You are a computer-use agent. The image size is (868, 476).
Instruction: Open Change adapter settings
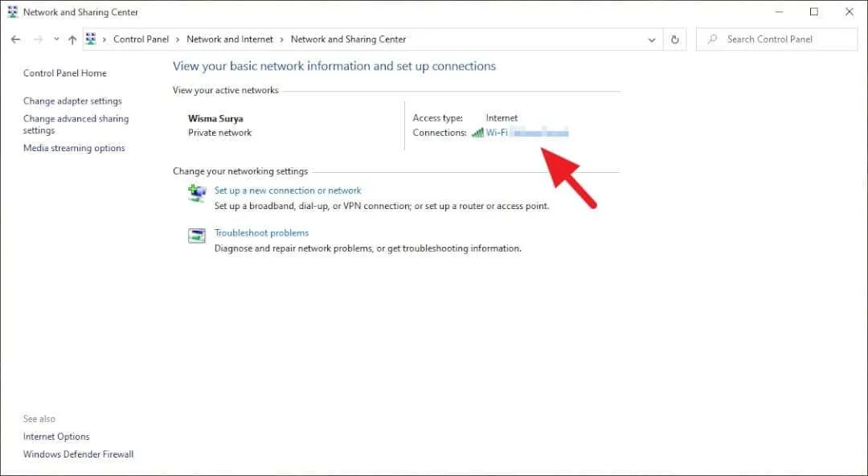tap(72, 101)
